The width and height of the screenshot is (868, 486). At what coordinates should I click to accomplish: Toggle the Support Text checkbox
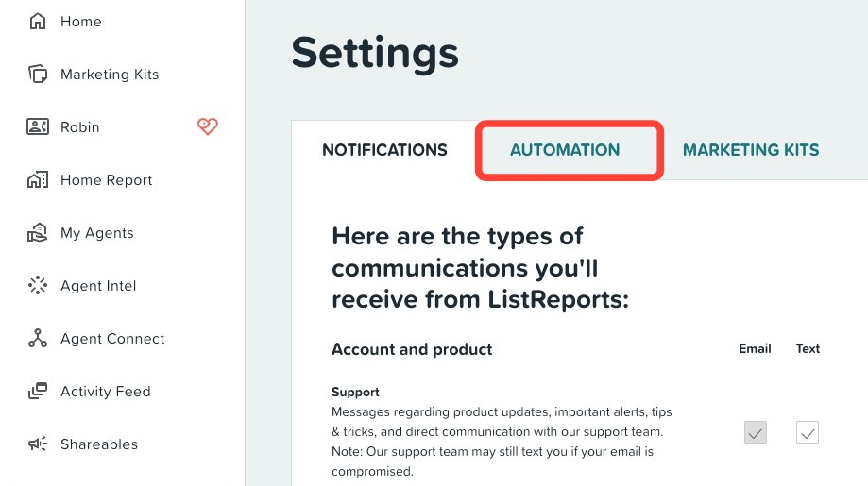pyautogui.click(x=808, y=432)
